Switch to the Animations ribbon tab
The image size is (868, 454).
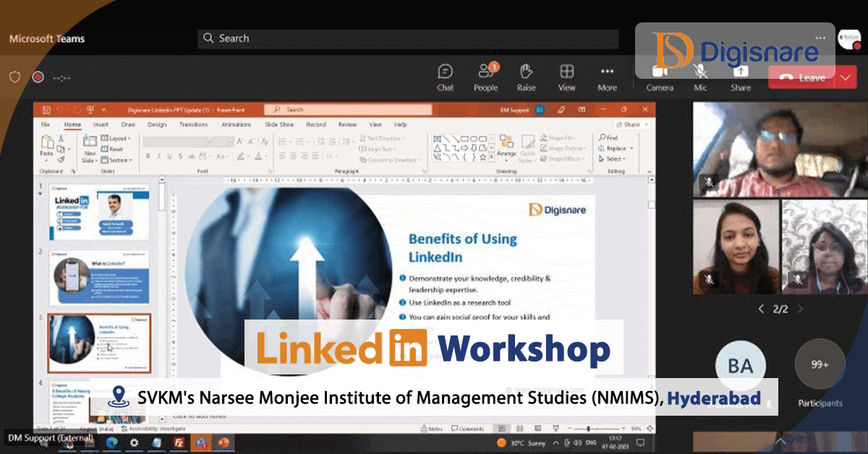tap(236, 124)
